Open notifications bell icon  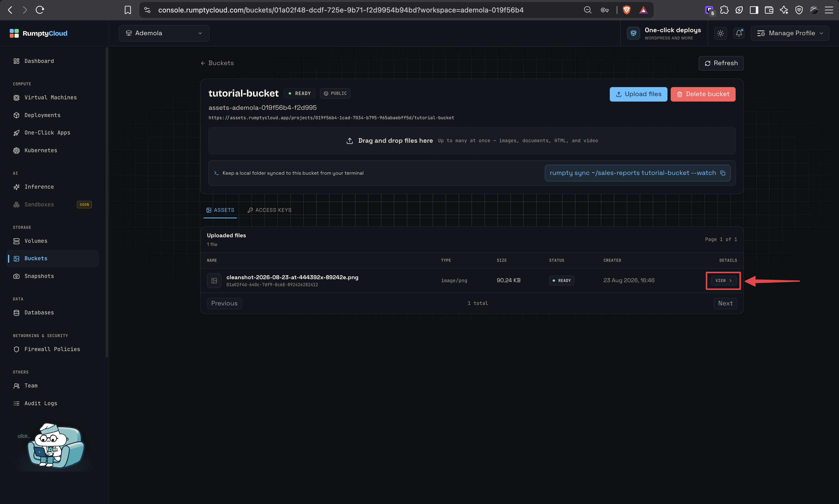739,33
